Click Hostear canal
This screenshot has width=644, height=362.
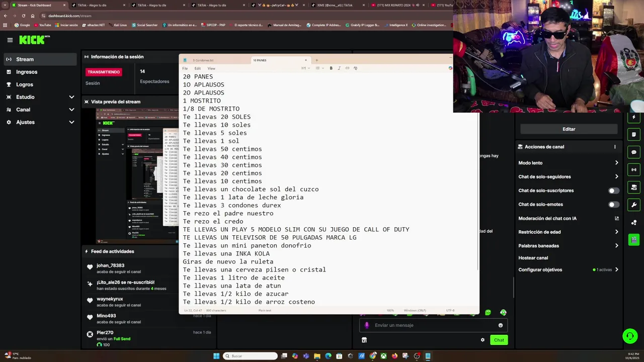pyautogui.click(x=533, y=258)
